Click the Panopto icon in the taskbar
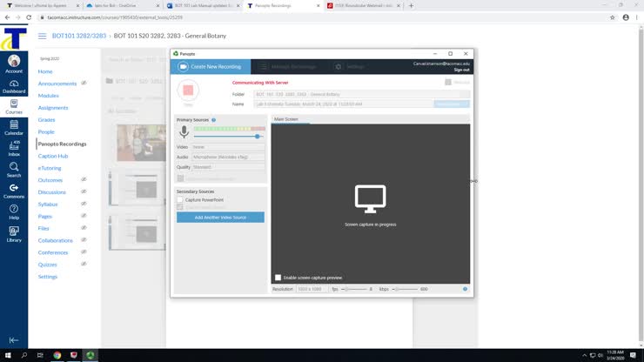This screenshot has height=362, width=644. pos(91,355)
